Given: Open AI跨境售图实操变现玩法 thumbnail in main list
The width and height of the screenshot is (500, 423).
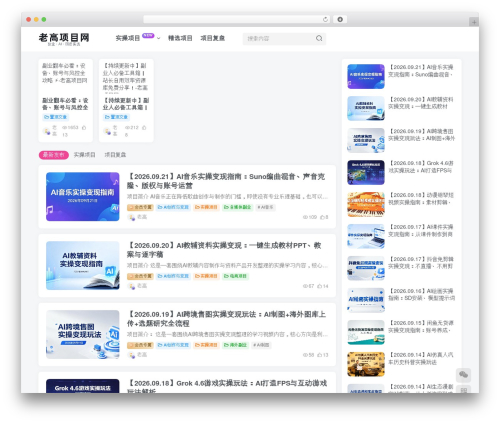Looking at the screenshot, I should pos(83,335).
